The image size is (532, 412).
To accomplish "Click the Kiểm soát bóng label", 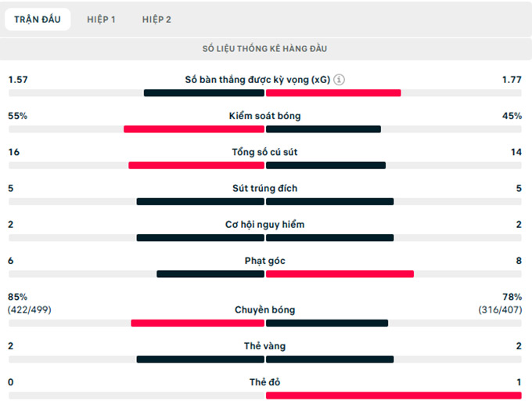I will pyautogui.click(x=264, y=116).
